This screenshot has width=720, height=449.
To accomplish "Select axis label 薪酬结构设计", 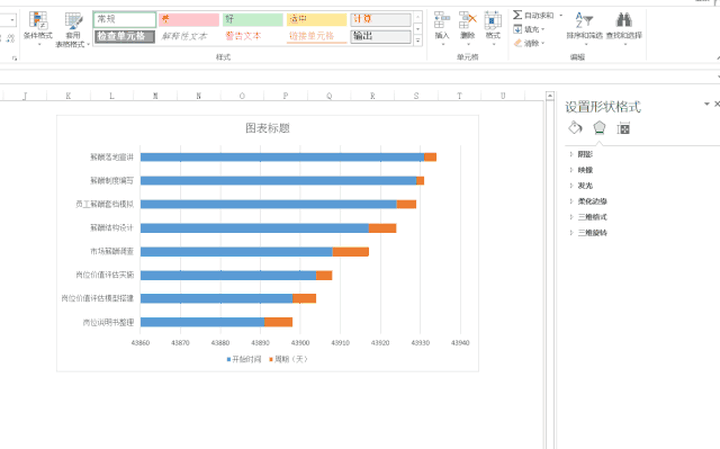I will click(112, 228).
